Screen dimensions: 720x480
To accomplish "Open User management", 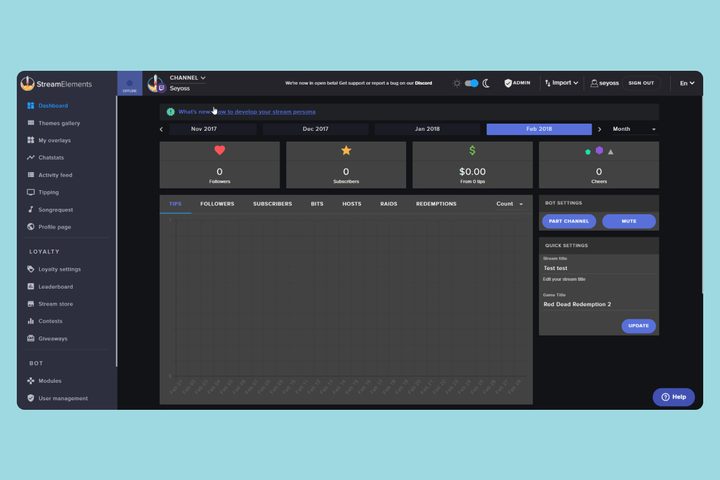I will pyautogui.click(x=57, y=398).
